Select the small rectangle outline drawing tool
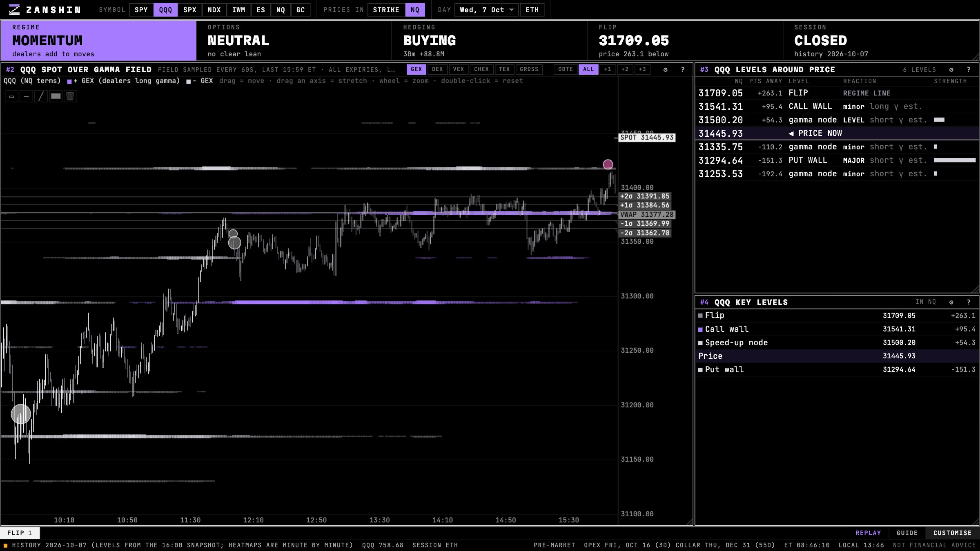Viewport: 980px width, 551px height. pos(11,96)
